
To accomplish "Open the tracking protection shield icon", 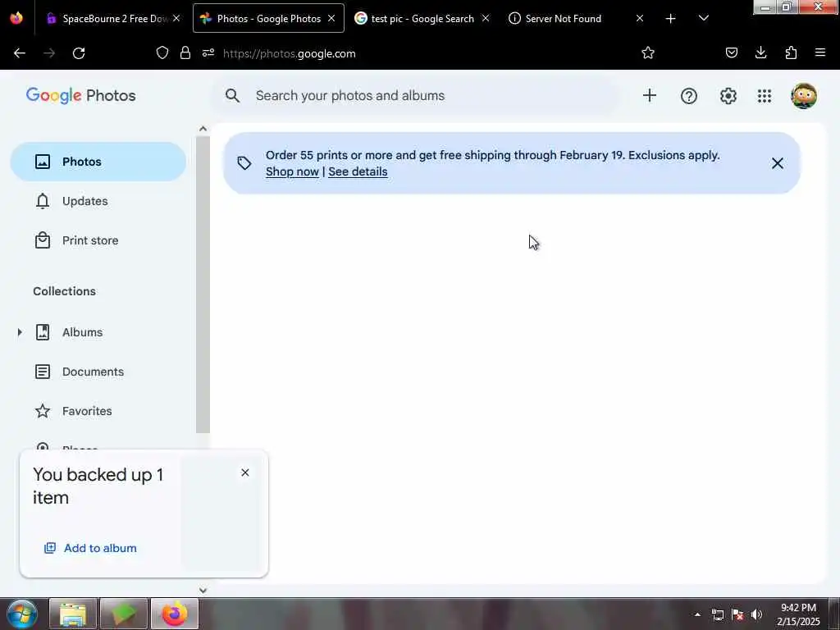I will [x=162, y=52].
